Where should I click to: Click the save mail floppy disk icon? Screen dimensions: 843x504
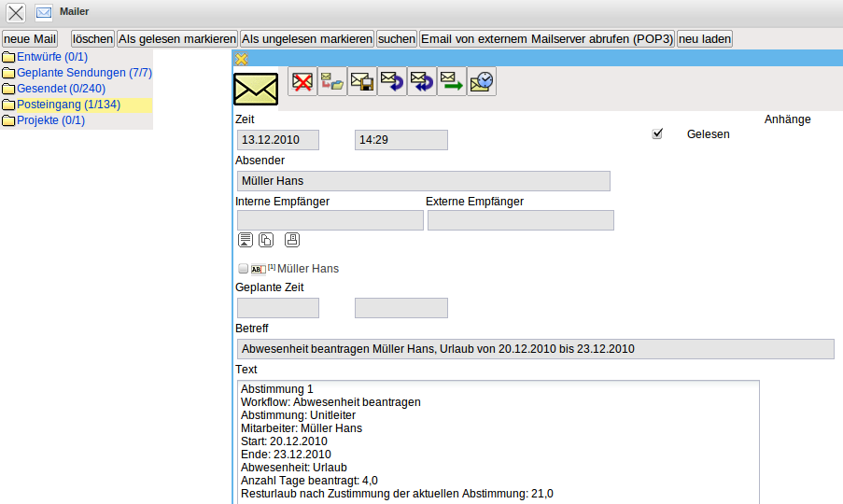(x=361, y=82)
